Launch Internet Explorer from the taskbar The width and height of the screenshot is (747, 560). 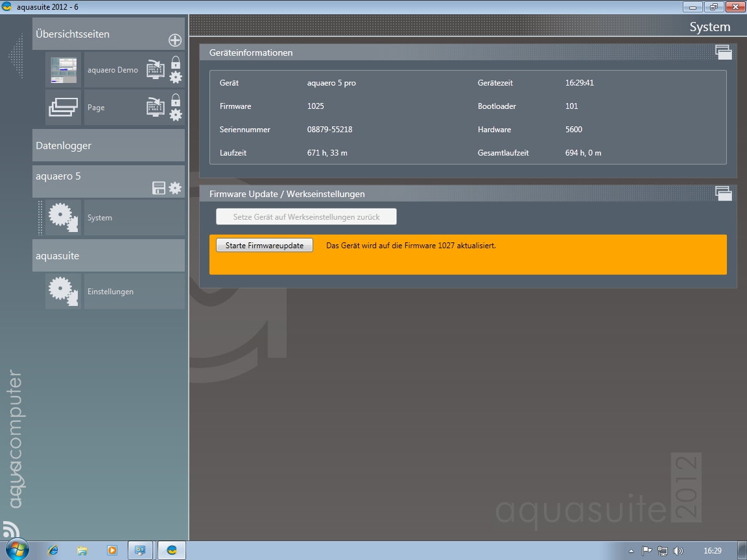click(53, 550)
